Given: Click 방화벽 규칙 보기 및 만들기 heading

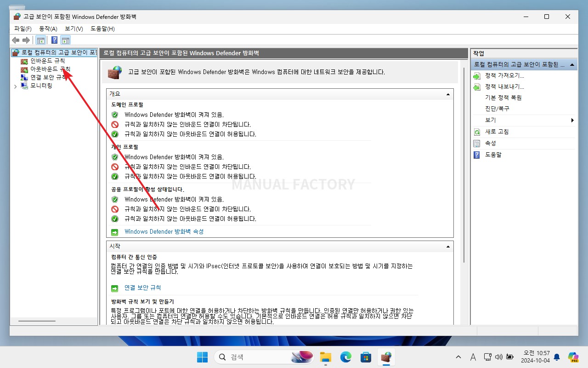Looking at the screenshot, I should [142, 302].
